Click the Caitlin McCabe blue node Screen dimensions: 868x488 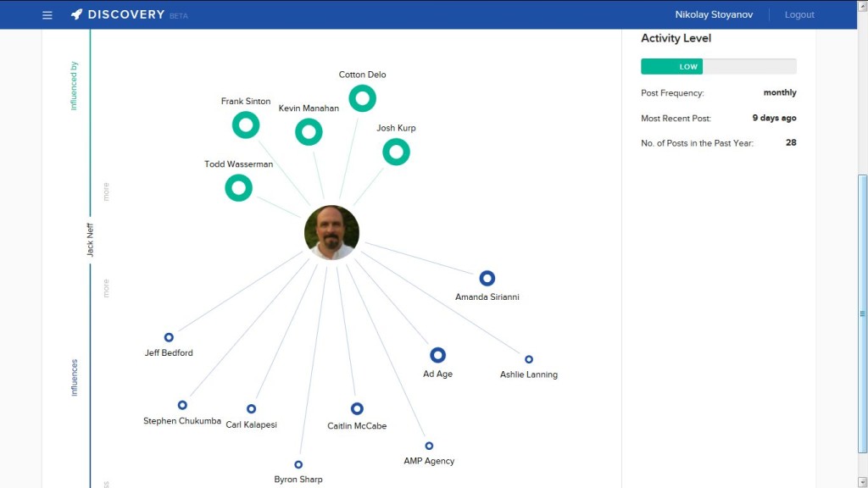(x=357, y=408)
